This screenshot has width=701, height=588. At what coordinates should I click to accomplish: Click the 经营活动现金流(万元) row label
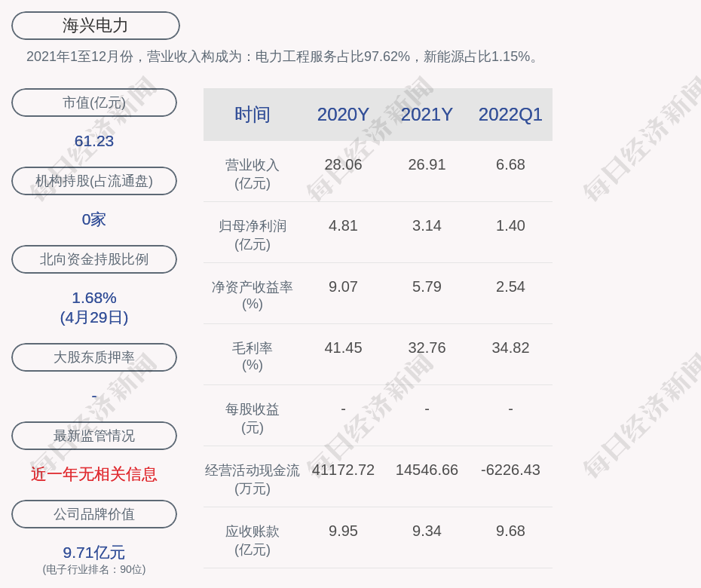[253, 479]
